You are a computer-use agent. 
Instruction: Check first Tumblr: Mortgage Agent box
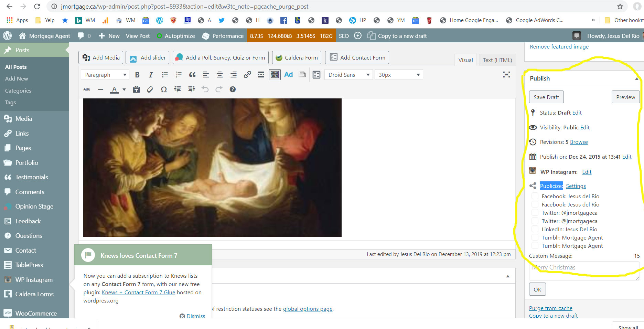tap(535, 237)
